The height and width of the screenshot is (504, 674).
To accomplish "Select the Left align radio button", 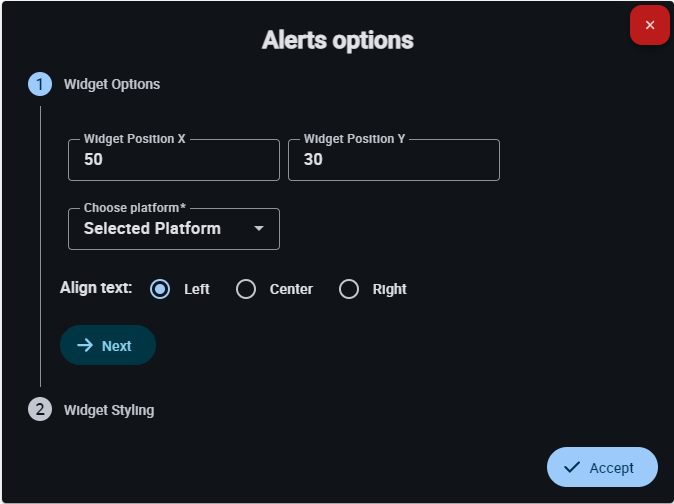I will [160, 289].
